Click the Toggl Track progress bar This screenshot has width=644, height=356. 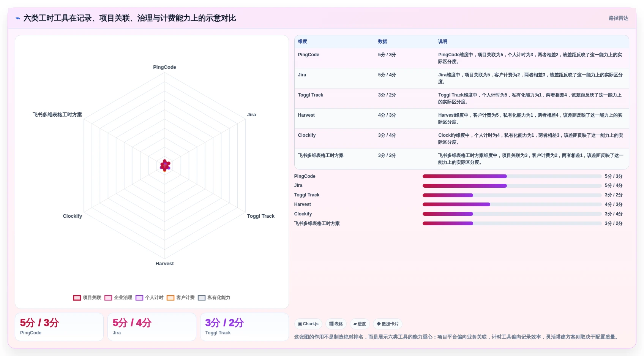[512, 195]
